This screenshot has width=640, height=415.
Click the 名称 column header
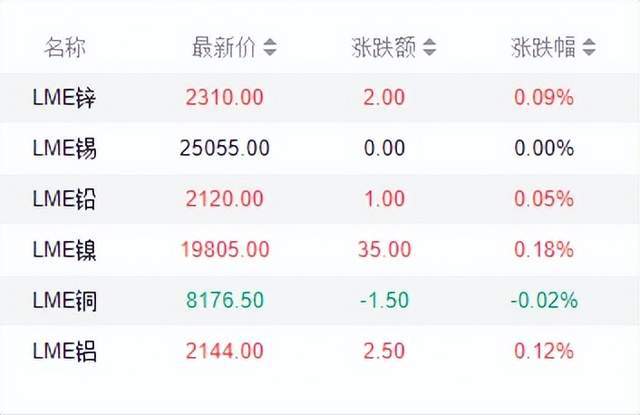63,47
